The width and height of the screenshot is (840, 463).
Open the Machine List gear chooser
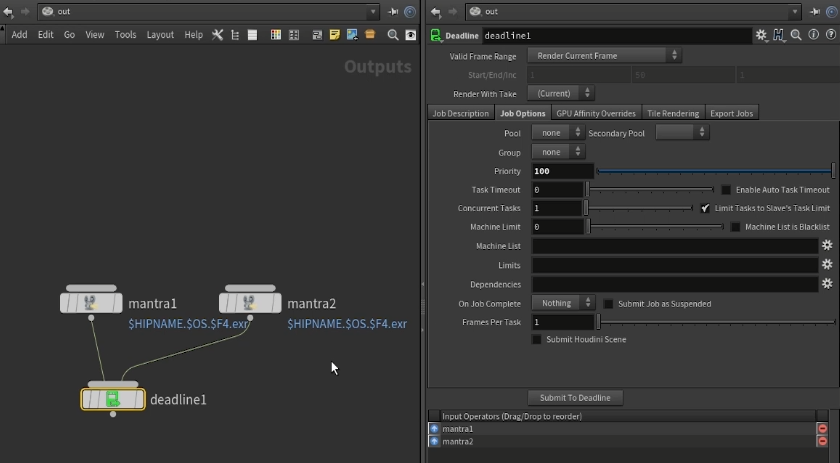(x=827, y=245)
